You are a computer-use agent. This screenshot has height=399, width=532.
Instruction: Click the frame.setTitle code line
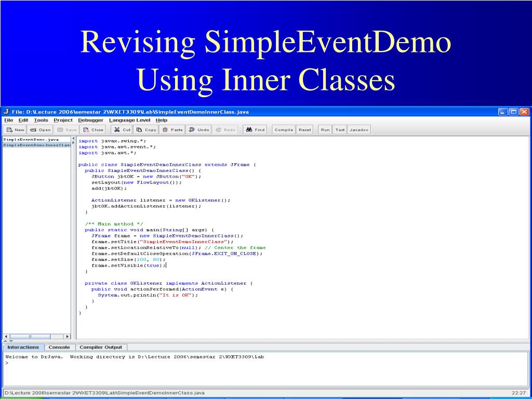162,242
